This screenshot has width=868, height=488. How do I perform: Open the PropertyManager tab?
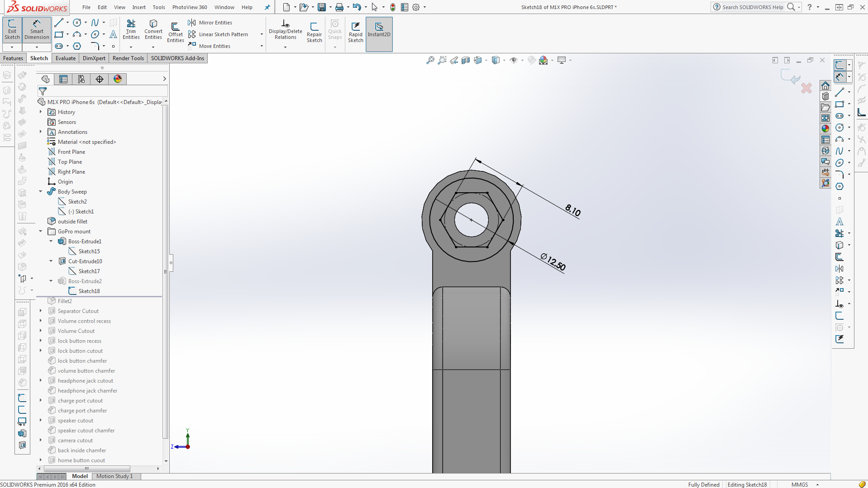(63, 79)
